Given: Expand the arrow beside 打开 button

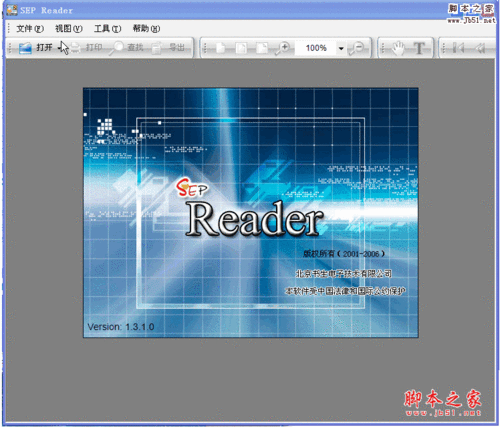Looking at the screenshot, I should (x=60, y=48).
